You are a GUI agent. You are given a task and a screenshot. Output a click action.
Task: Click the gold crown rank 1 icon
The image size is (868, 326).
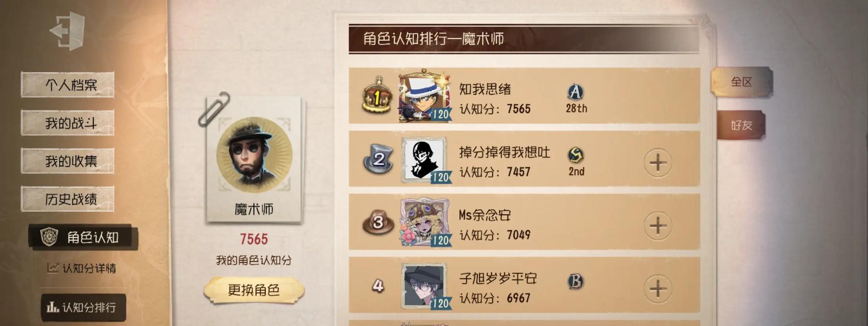click(377, 95)
